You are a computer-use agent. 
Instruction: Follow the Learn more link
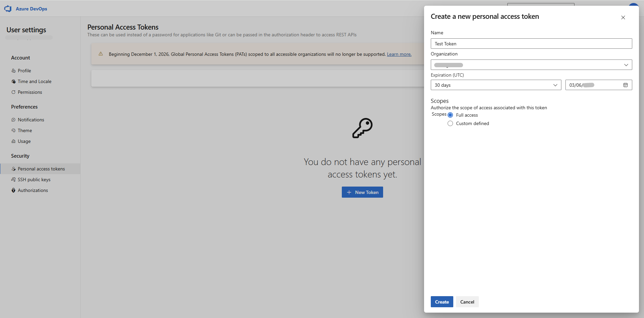[399, 54]
